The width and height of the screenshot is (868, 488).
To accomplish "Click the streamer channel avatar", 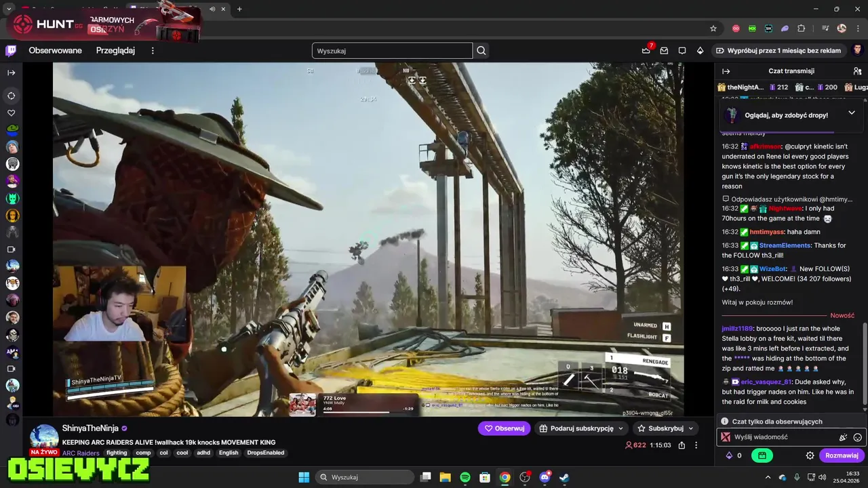I will (x=44, y=437).
